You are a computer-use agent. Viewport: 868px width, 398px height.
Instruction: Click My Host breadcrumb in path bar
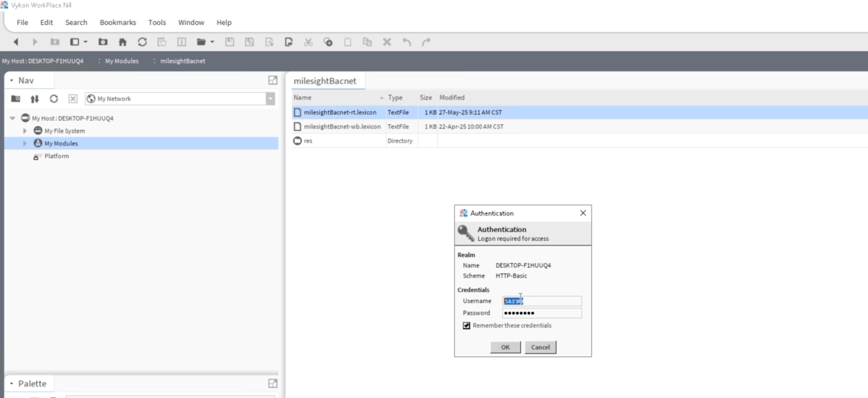click(x=43, y=61)
